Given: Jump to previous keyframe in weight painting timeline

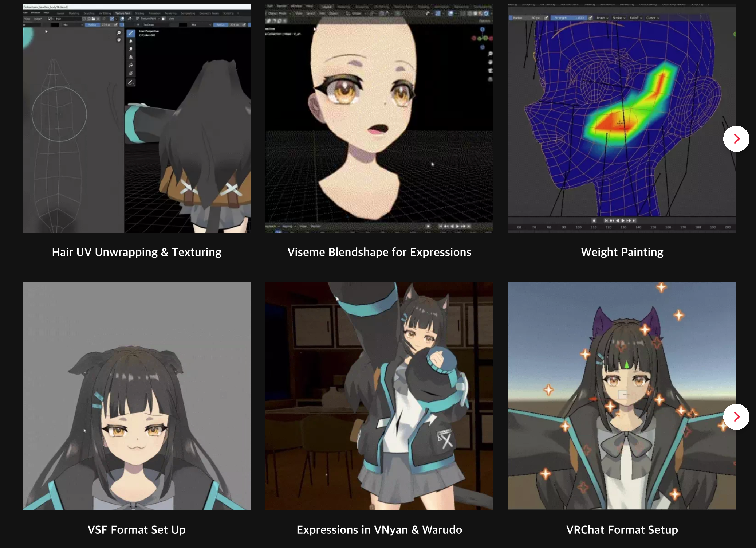Looking at the screenshot, I should (612, 220).
